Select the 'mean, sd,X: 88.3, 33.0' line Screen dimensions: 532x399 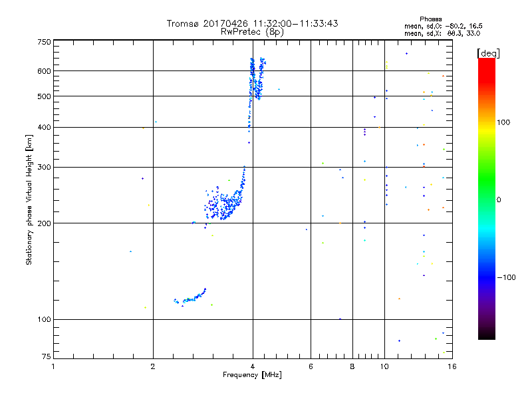pos(442,33)
